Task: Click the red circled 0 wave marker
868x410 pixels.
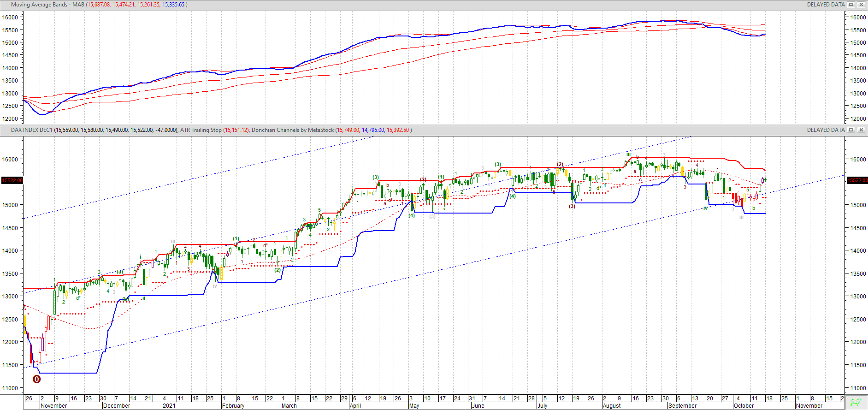Action: pyautogui.click(x=36, y=379)
